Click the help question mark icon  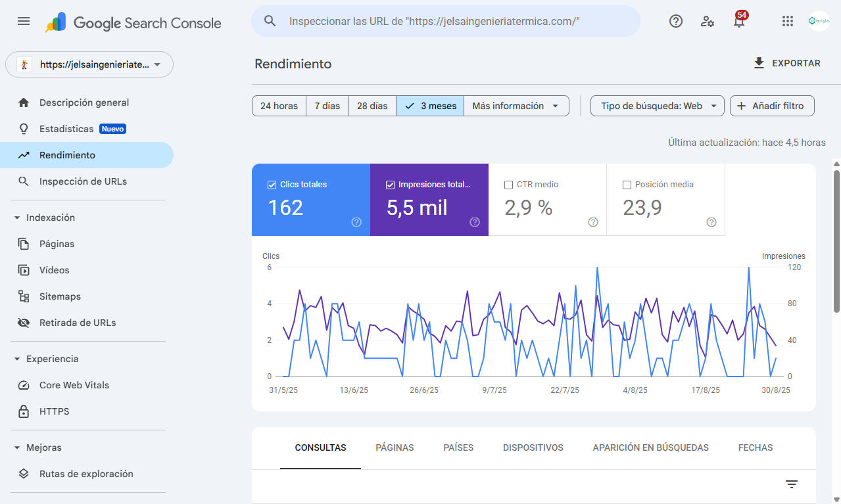pyautogui.click(x=675, y=21)
